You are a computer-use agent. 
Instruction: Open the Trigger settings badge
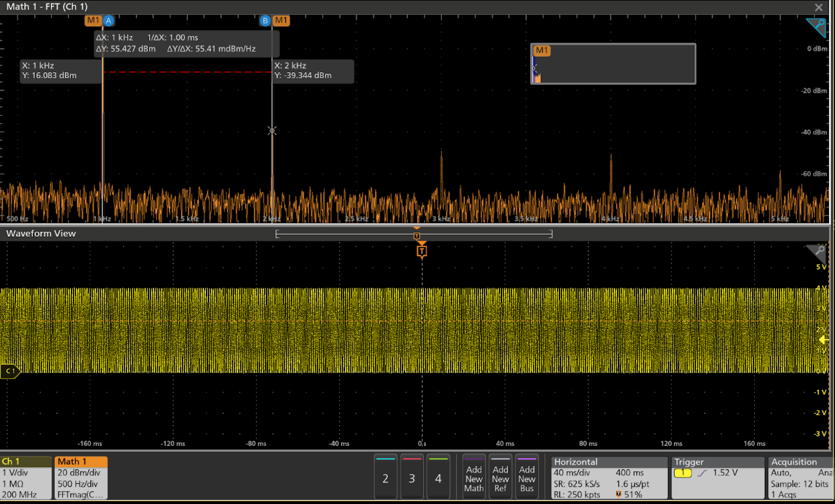tap(717, 477)
